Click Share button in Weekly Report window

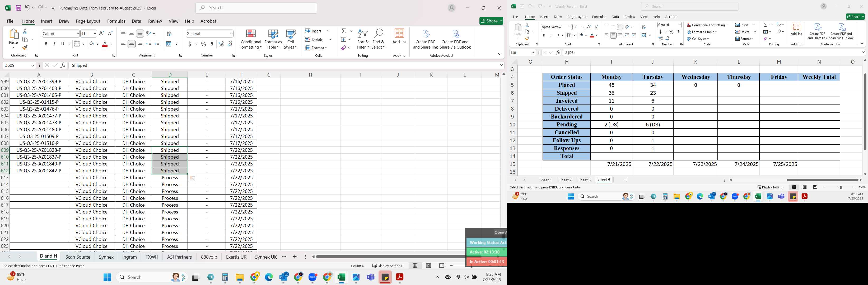coord(855,17)
